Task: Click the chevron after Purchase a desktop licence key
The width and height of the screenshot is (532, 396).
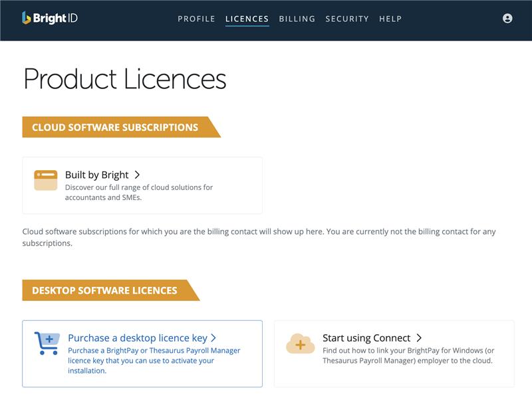Action: coord(213,338)
